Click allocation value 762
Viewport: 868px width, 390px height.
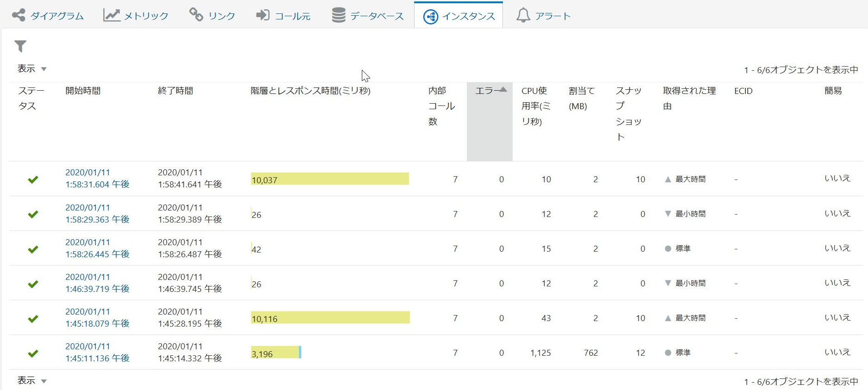pyautogui.click(x=591, y=353)
